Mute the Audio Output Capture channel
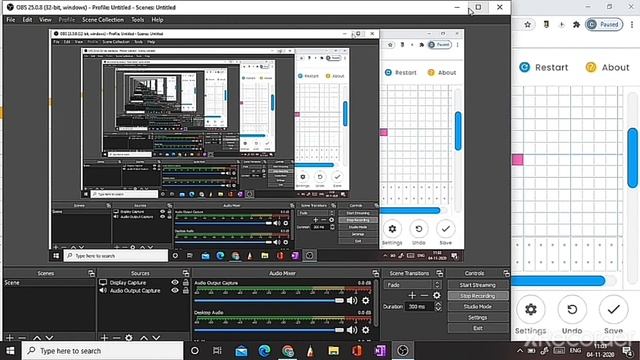Screen dimensions: 640x360 352,300
